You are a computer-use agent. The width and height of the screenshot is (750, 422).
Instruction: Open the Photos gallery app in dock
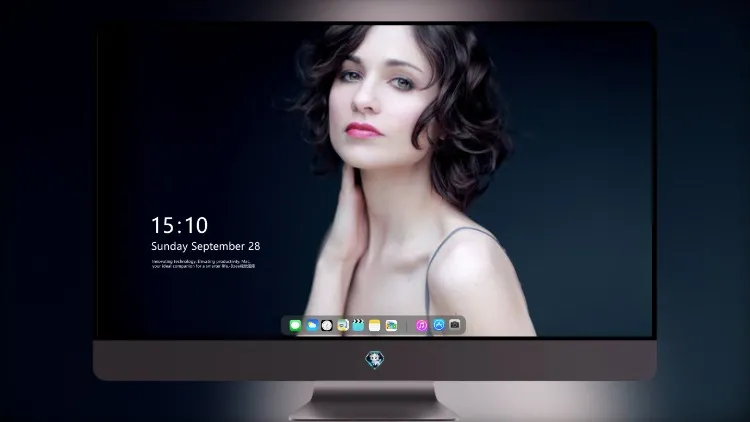[x=391, y=325]
